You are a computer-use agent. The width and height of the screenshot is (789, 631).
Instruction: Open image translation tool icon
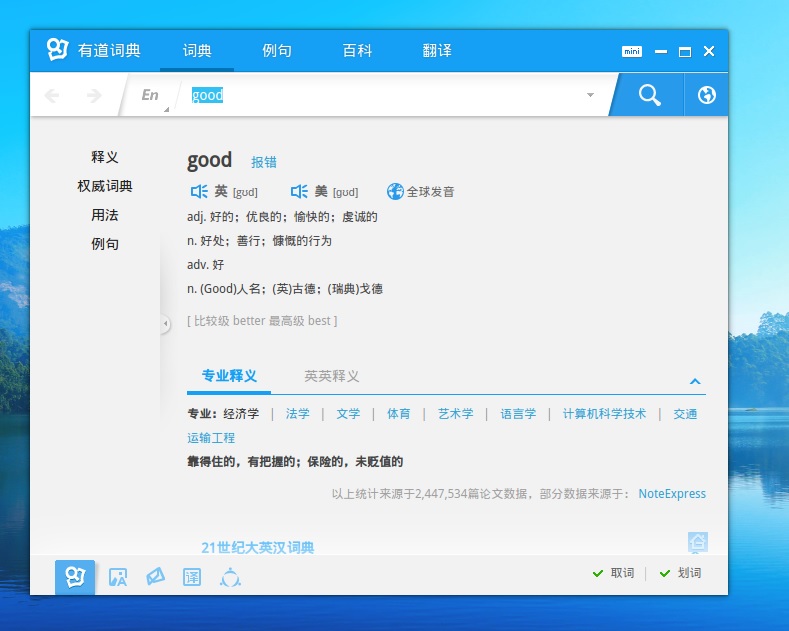[x=118, y=577]
